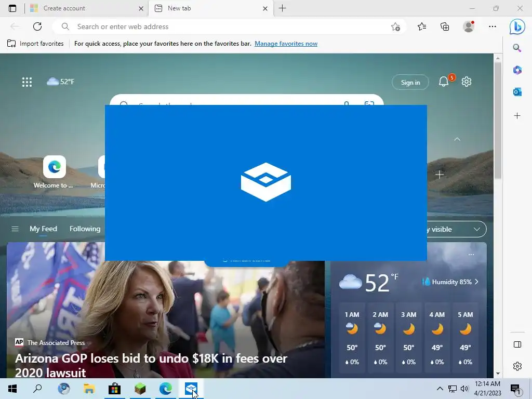This screenshot has height=399, width=532.
Task: Close the Create account tab
Action: pos(141,8)
